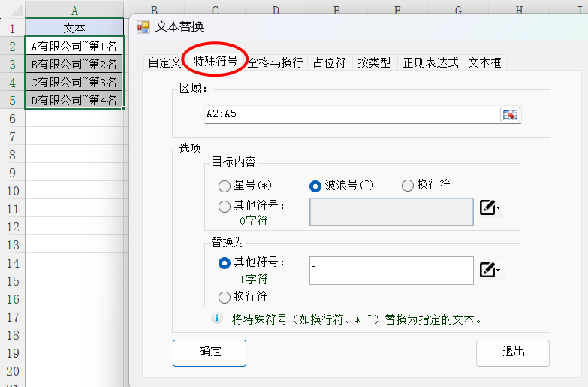Select cell A3 containing B有限公司~第2名
588x387 pixels.
point(74,65)
